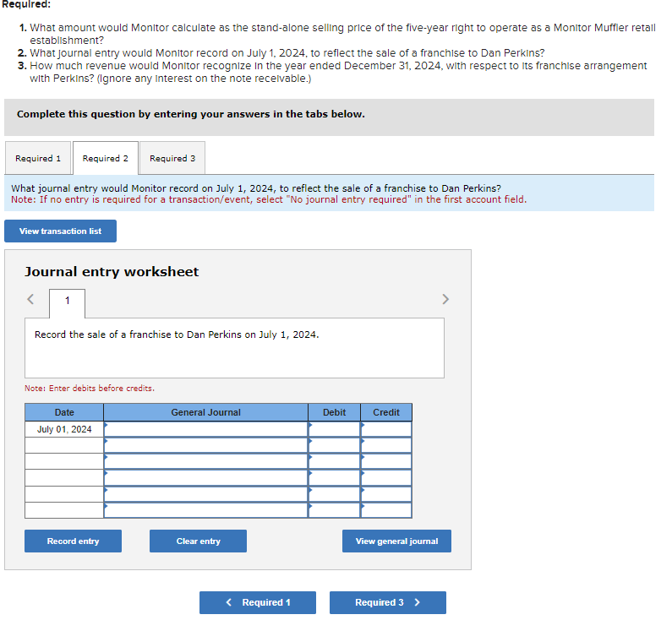Open General Journal account dropdown in last row
This screenshot has width=672, height=631.
tap(205, 510)
